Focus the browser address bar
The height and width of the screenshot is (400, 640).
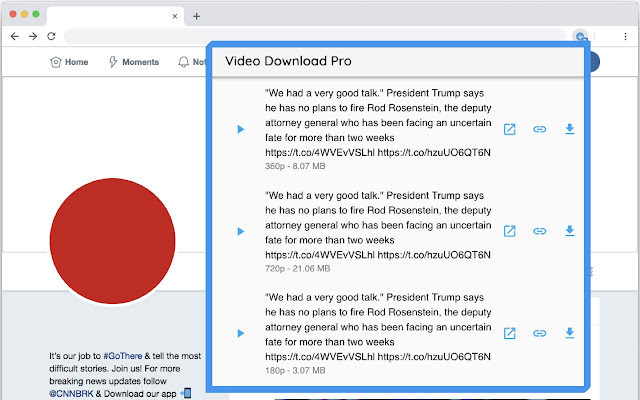point(315,36)
